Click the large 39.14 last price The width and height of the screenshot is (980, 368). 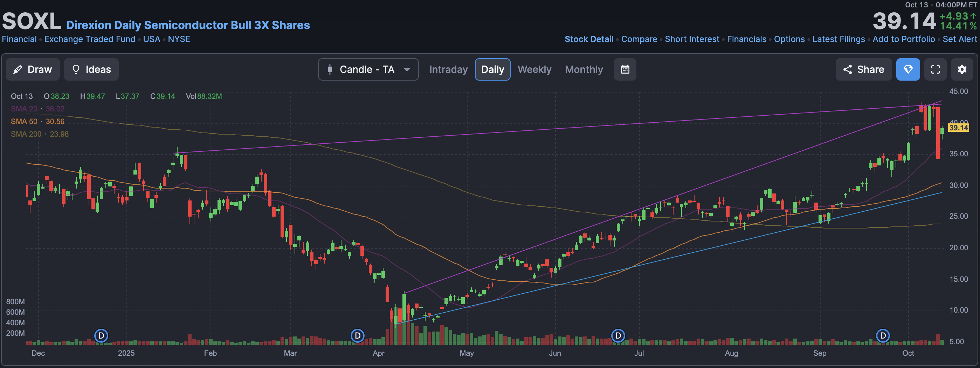[x=904, y=21]
